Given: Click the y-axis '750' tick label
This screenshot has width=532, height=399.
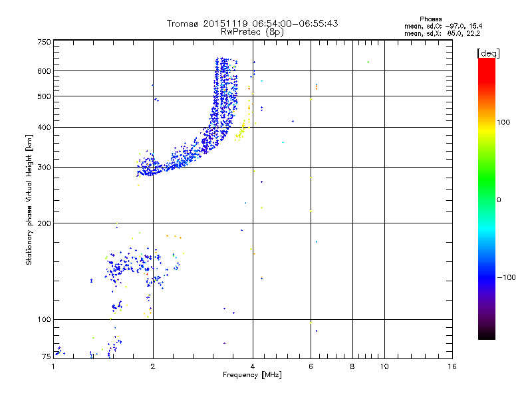Looking at the screenshot, I should (x=44, y=42).
